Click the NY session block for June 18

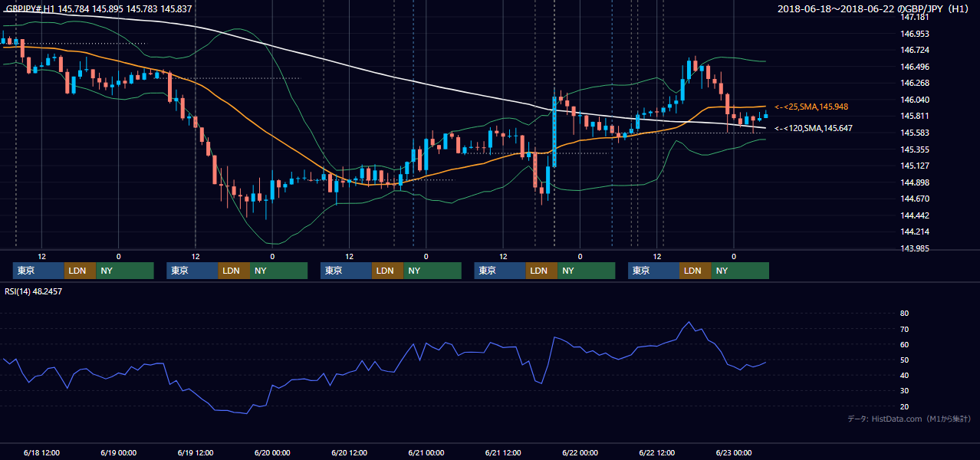click(x=125, y=271)
